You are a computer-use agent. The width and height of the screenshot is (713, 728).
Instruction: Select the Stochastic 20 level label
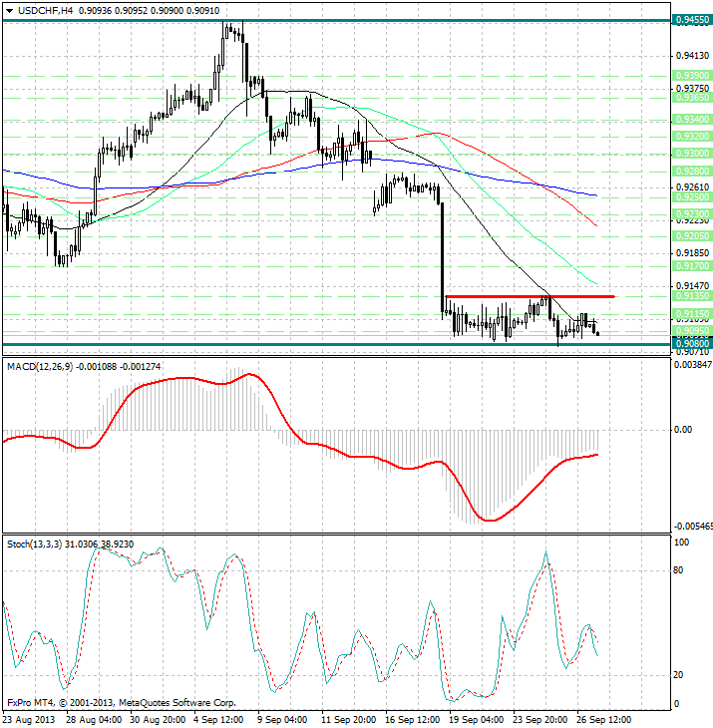[x=678, y=675]
